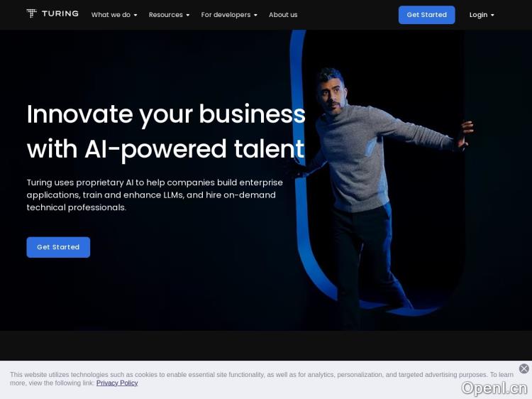Screen dimensions: 532x399
Task: Click the cookie notice text
Action: pyautogui.click(x=261, y=378)
